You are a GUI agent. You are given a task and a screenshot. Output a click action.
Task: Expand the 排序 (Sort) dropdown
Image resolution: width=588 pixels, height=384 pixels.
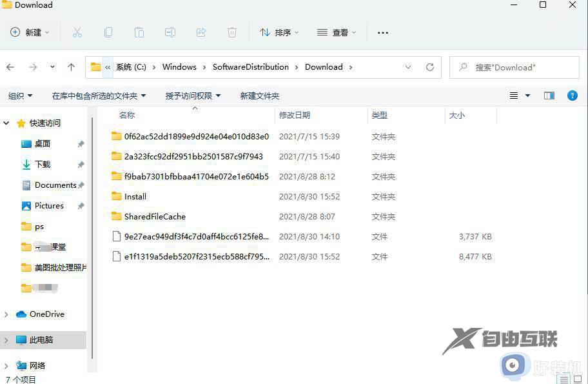tap(279, 32)
